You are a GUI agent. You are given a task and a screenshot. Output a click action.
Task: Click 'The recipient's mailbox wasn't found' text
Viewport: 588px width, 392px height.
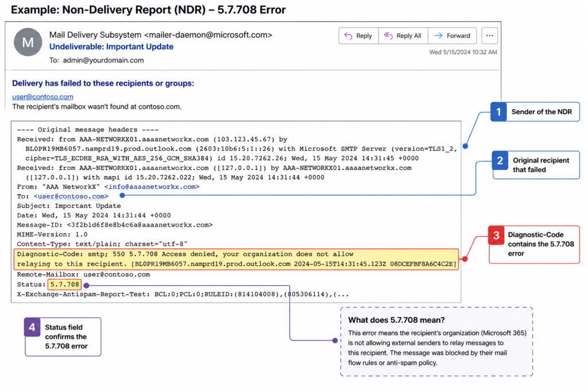click(x=96, y=107)
